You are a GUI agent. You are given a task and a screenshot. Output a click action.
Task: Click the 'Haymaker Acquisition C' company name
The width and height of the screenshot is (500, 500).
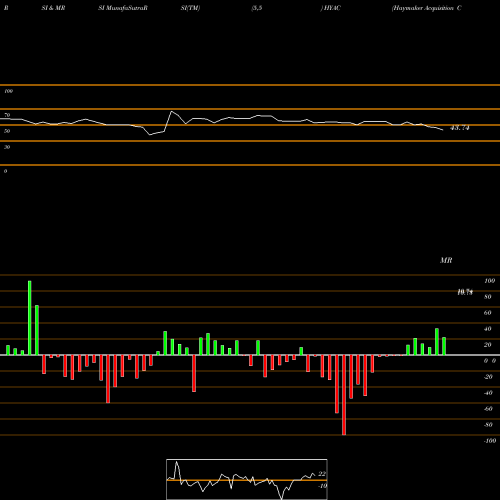pos(427,8)
